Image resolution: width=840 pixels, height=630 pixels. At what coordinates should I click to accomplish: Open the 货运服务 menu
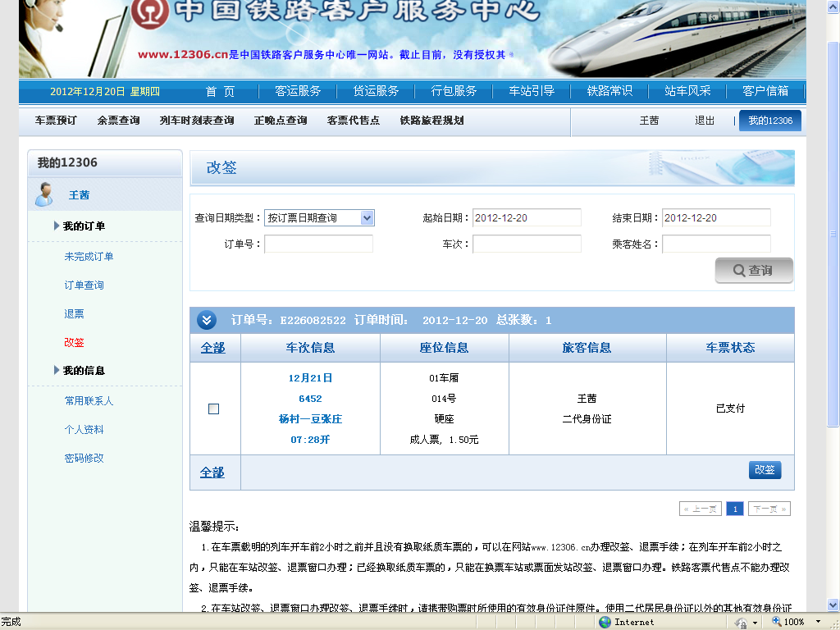tap(376, 91)
